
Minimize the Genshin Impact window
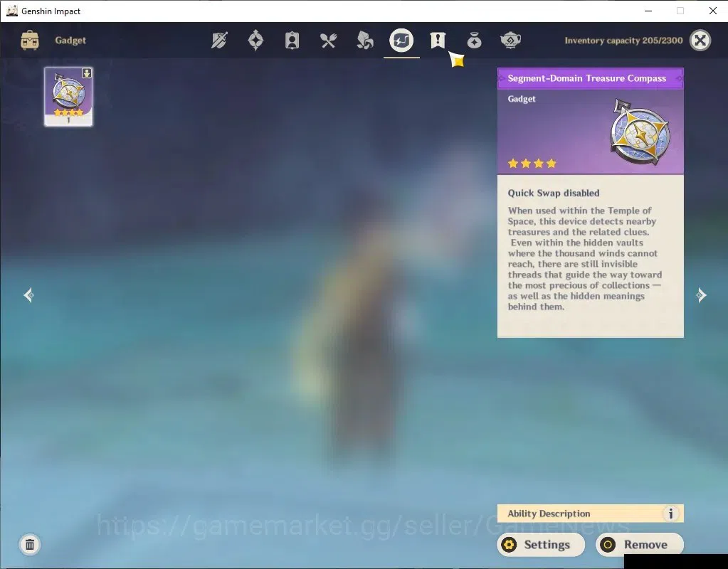[648, 11]
